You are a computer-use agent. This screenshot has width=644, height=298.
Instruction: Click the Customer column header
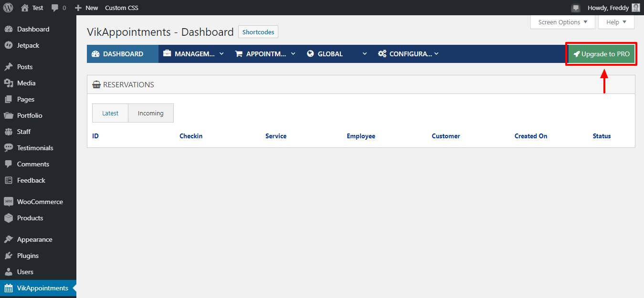(446, 136)
